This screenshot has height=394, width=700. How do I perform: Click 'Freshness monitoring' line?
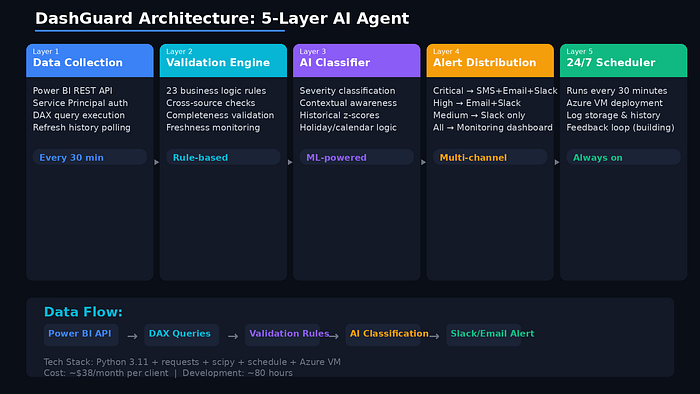[213, 128]
